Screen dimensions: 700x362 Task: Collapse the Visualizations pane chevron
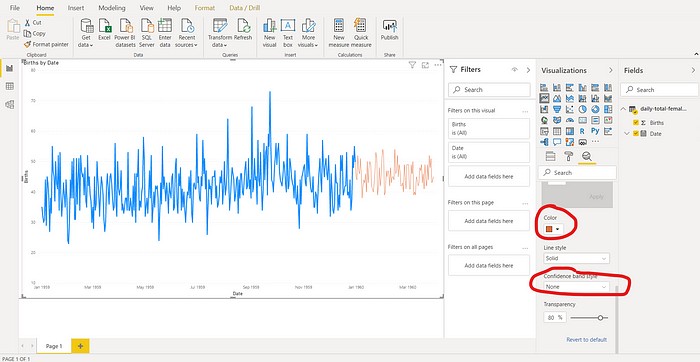611,71
